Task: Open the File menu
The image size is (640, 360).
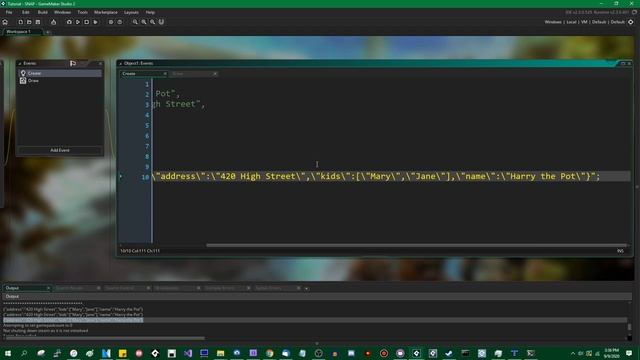Action: coord(9,12)
